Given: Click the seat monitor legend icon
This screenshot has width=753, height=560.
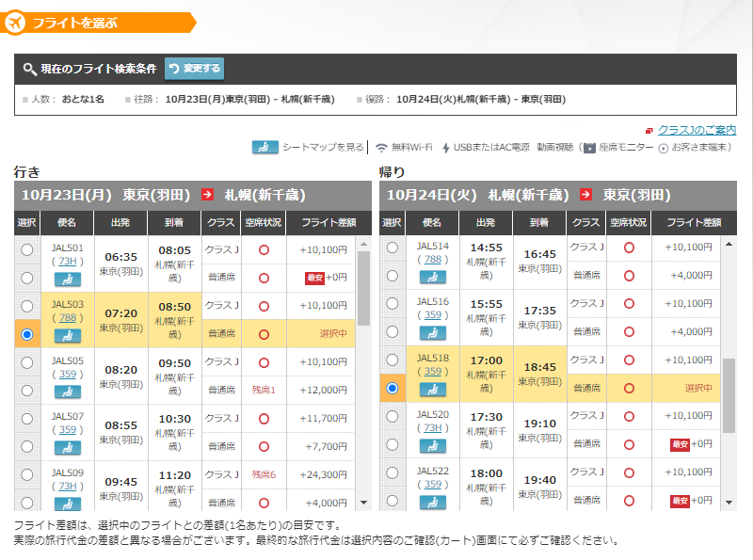Looking at the screenshot, I should point(589,148).
